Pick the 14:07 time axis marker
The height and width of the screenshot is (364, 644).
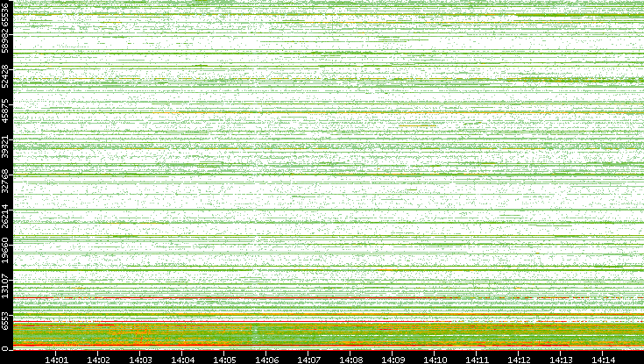click(308, 359)
